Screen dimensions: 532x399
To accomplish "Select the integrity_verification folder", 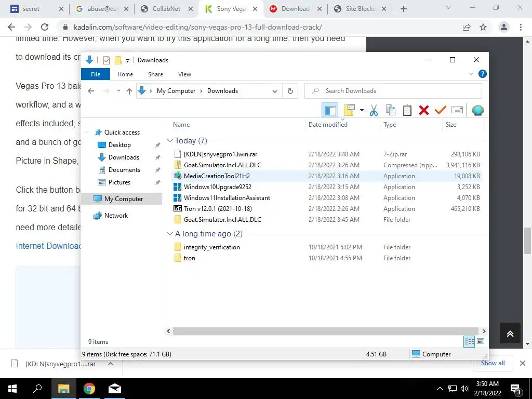I will (x=212, y=247).
